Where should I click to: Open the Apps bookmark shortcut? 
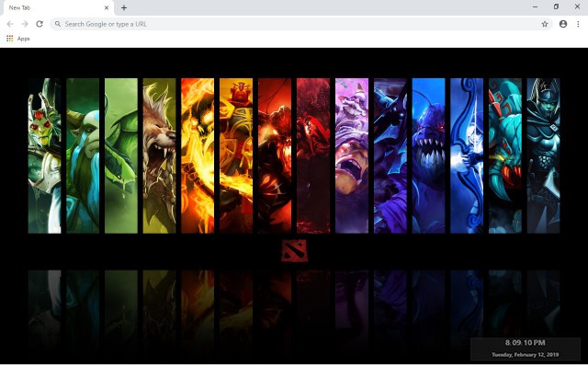click(x=18, y=39)
